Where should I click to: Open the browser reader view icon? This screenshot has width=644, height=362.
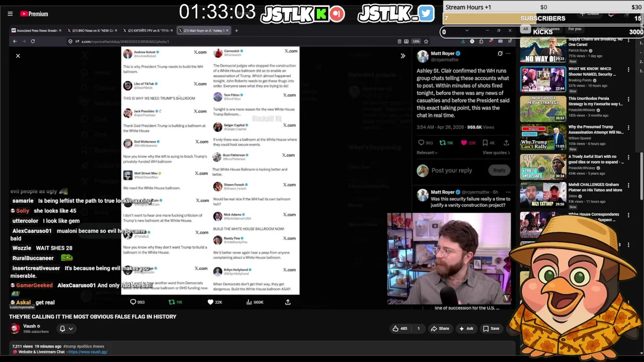coord(399,41)
